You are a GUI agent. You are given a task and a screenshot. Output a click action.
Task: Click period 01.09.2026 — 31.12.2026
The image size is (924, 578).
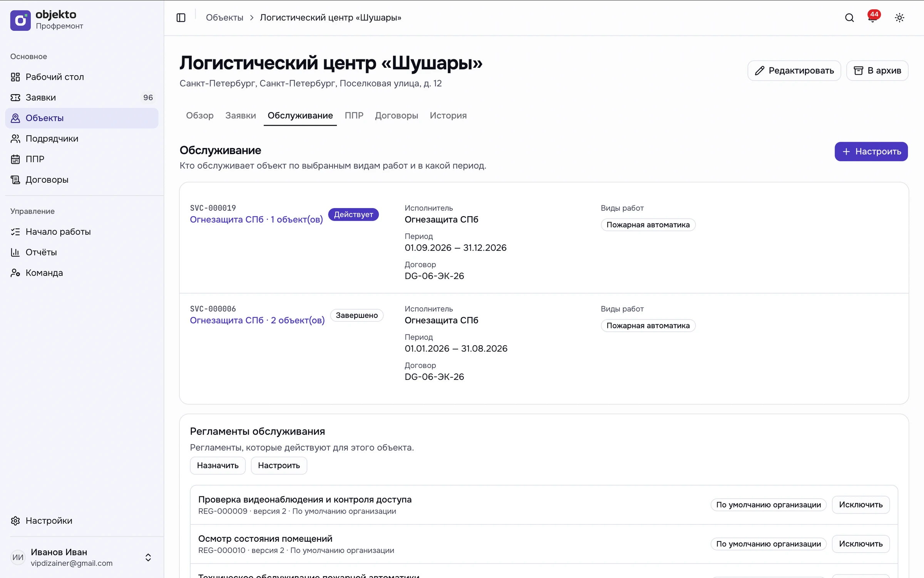tap(455, 248)
